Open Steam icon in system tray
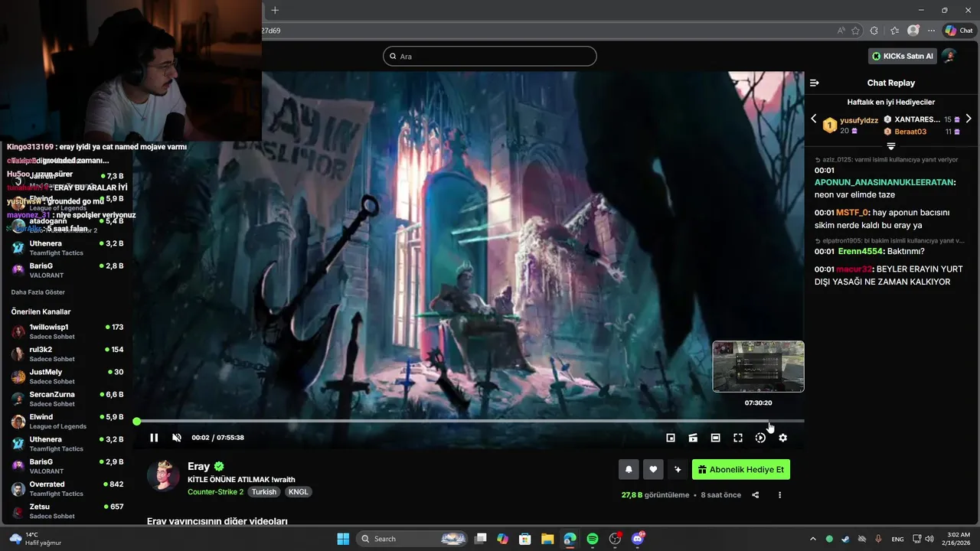This screenshot has width=980, height=551. point(845,539)
